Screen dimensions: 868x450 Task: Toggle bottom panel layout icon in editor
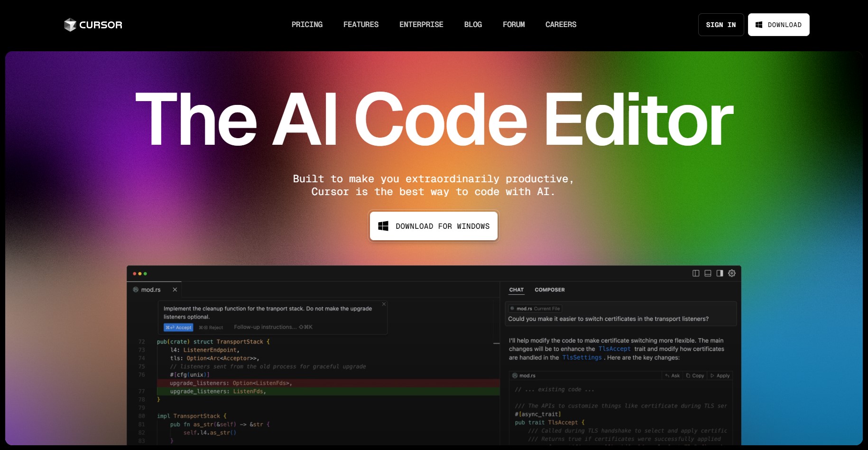click(708, 273)
